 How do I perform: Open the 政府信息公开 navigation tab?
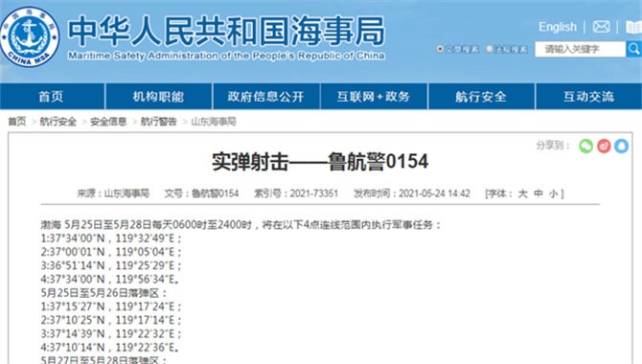point(266,97)
